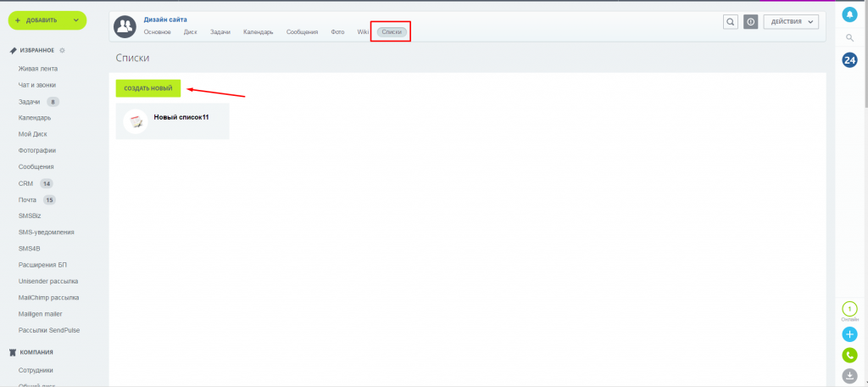Click the CRM counter badge 14
This screenshot has height=387, width=868.
(x=47, y=183)
